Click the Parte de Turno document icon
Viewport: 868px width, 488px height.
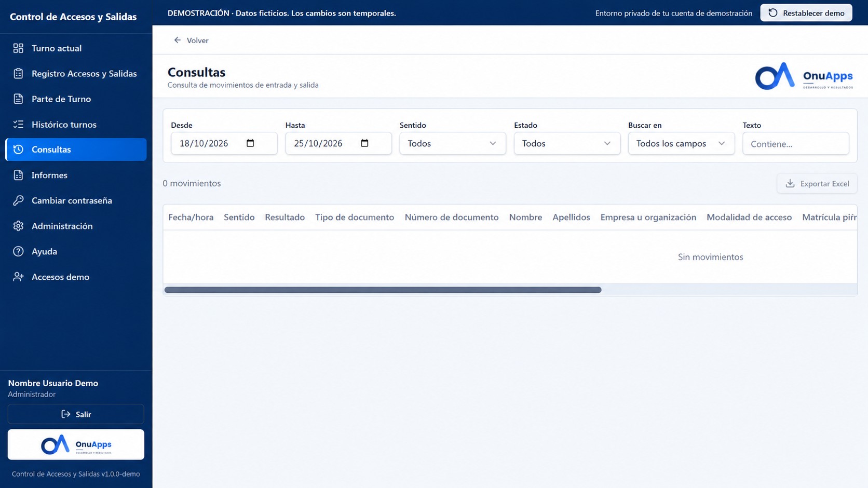point(18,99)
